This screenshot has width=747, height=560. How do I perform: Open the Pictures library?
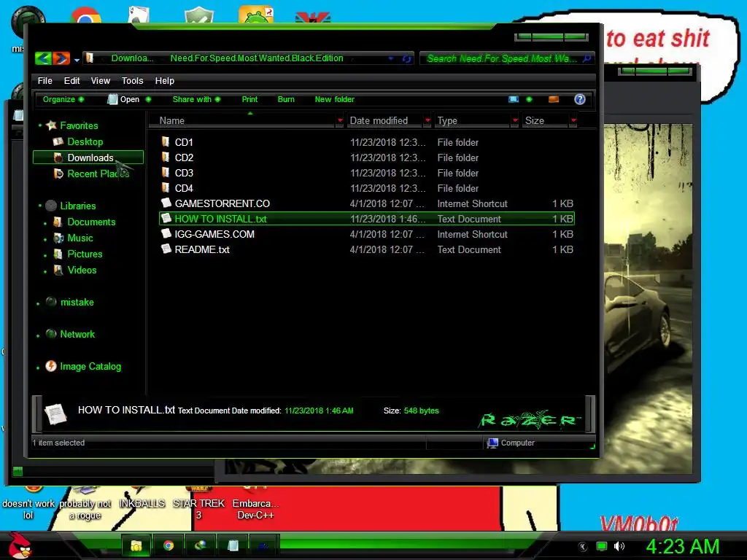[85, 254]
